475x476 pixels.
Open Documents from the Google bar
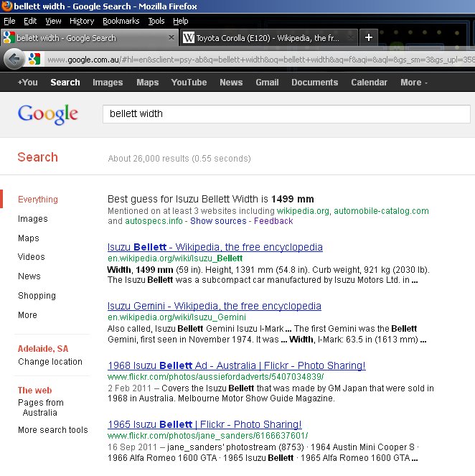pyautogui.click(x=314, y=83)
